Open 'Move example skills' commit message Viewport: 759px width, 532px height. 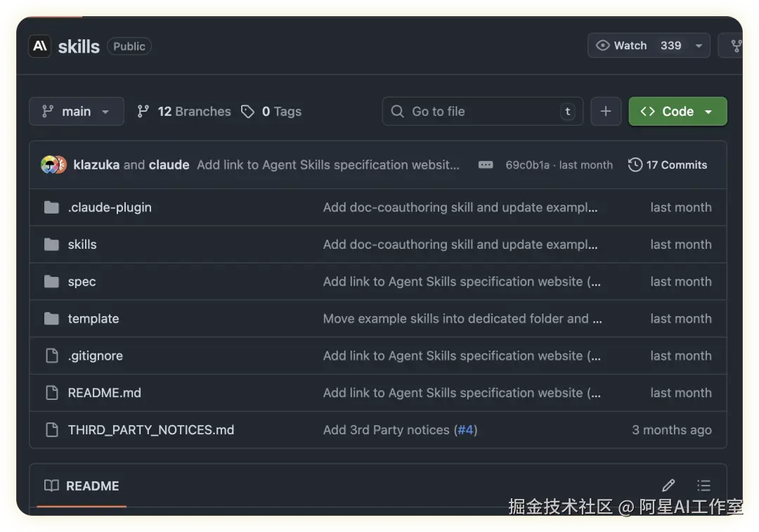[x=462, y=318]
